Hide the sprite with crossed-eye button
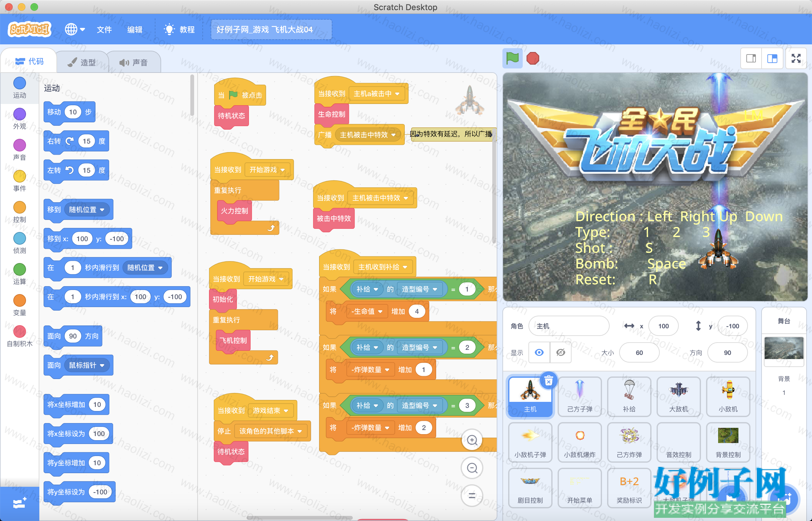 [x=560, y=352]
